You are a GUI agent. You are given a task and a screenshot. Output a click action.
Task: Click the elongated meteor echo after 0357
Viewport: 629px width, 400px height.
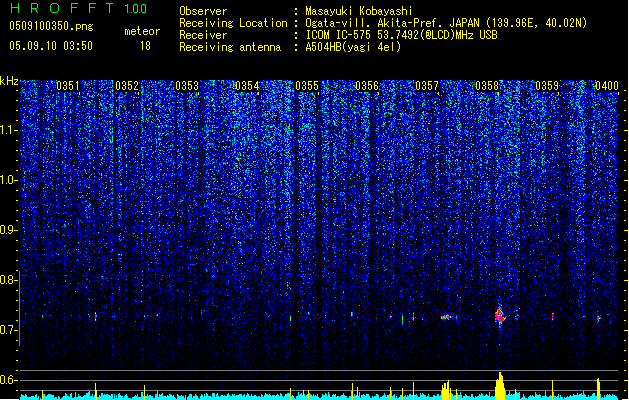click(x=448, y=317)
